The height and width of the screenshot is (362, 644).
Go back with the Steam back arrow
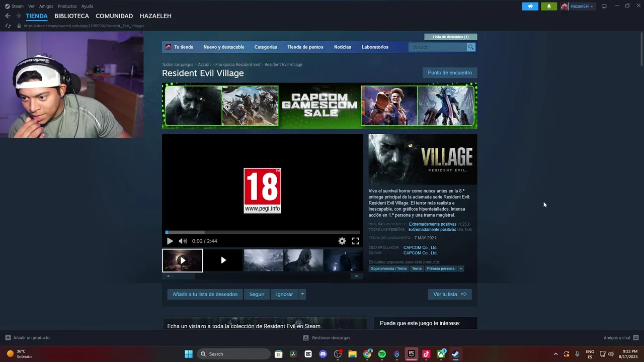[8, 16]
